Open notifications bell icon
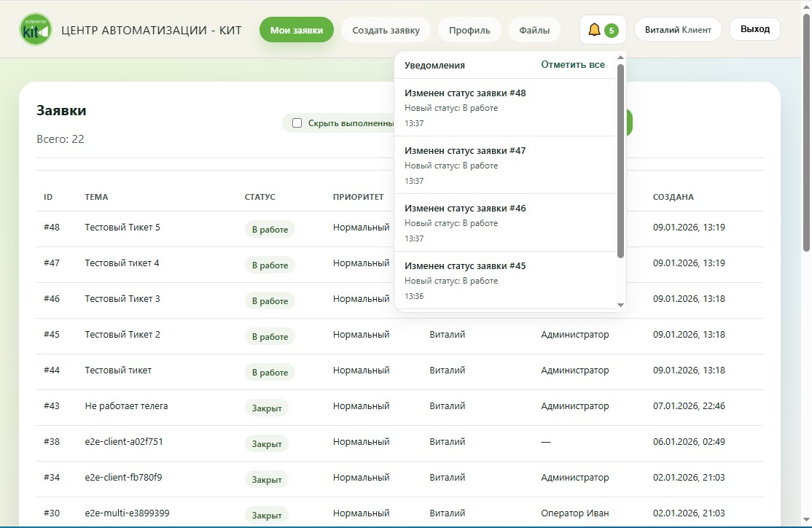Screen dimensions: 812x528 pyautogui.click(x=594, y=30)
